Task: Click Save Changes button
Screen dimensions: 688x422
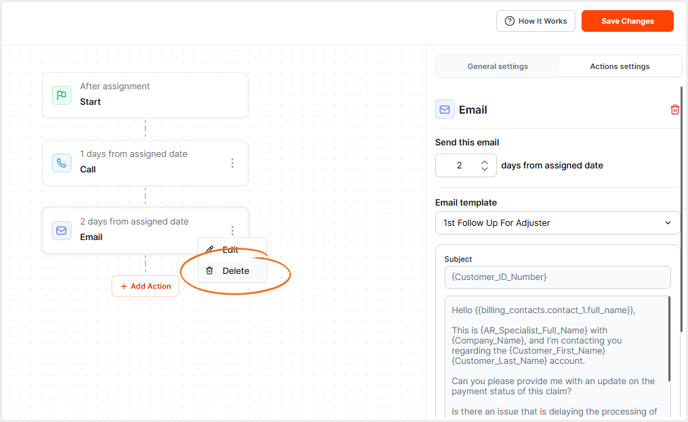Action: click(x=627, y=21)
